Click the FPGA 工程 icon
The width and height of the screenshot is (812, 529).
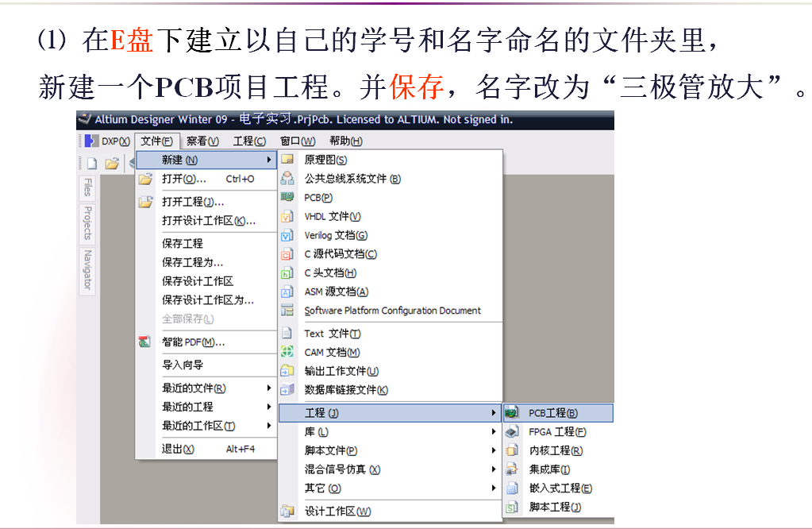point(512,431)
